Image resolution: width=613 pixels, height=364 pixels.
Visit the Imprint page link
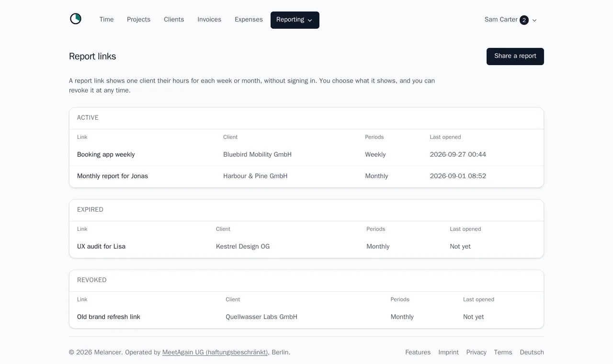(x=448, y=353)
